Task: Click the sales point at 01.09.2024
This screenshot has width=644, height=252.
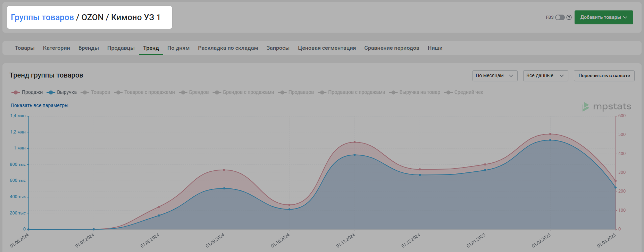Action: [x=224, y=170]
